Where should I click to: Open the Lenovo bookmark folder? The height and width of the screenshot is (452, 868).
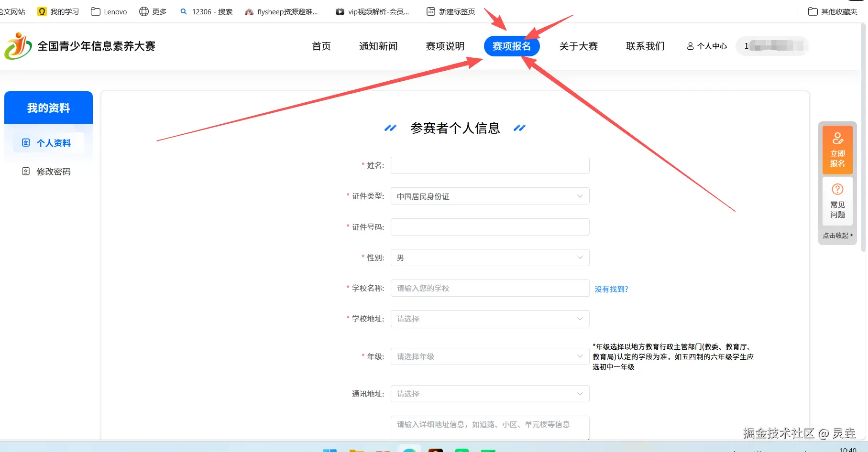109,11
